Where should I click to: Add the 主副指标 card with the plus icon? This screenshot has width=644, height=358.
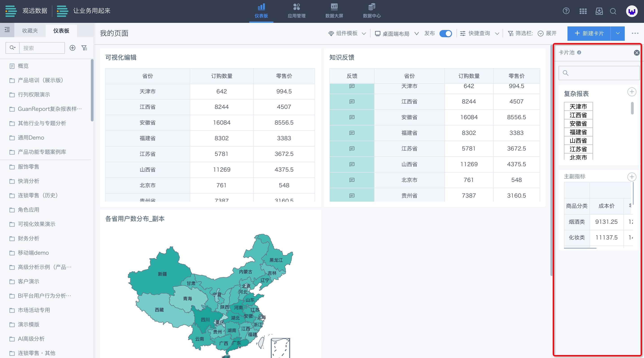click(632, 177)
